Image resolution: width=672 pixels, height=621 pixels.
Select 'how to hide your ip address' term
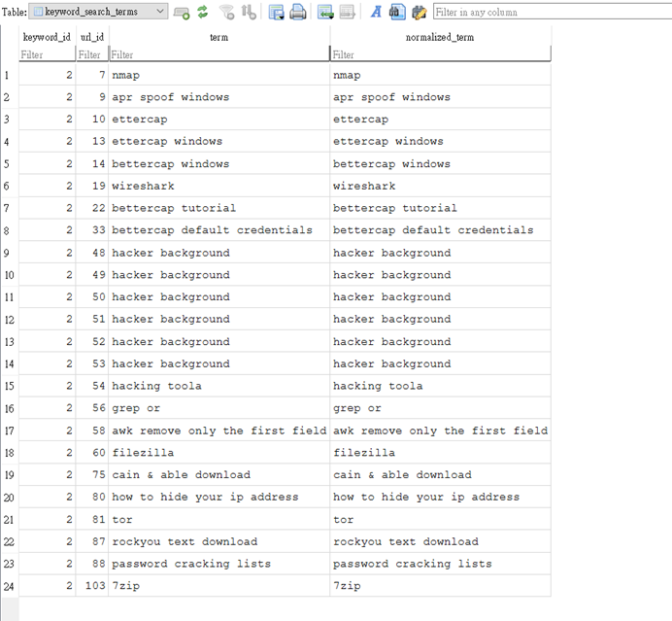pos(219,497)
